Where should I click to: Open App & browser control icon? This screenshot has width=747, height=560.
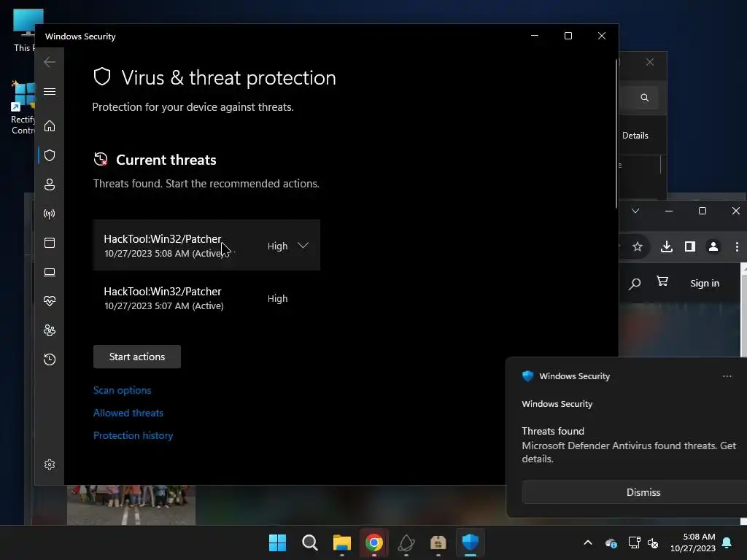click(50, 243)
